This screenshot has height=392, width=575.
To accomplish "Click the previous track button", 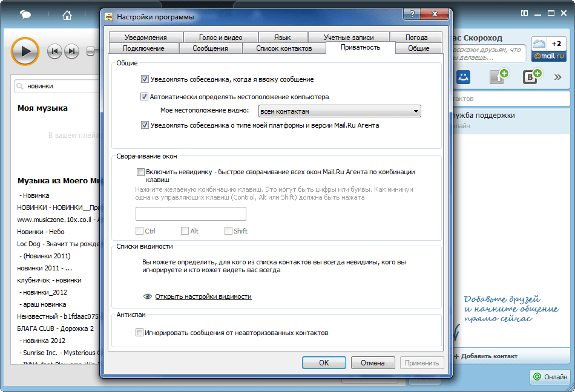I will pos(54,51).
